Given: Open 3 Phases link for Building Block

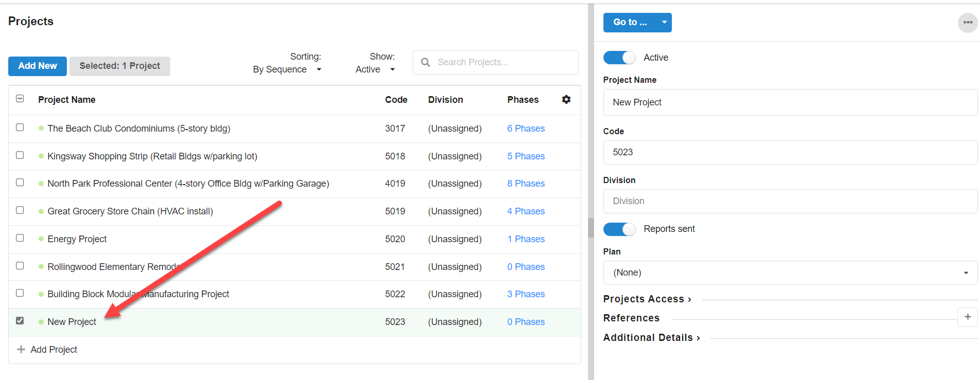Looking at the screenshot, I should click(526, 294).
